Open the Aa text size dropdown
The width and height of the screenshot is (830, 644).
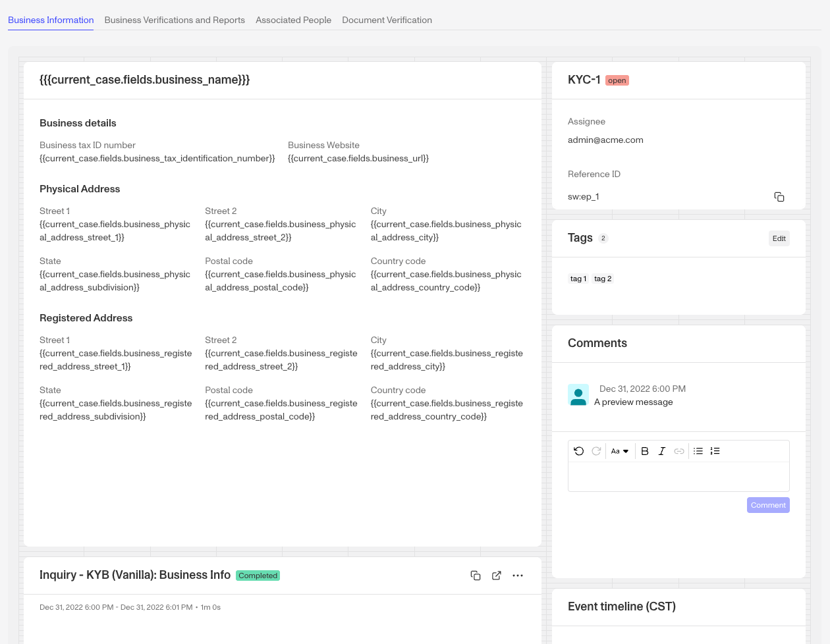point(620,451)
